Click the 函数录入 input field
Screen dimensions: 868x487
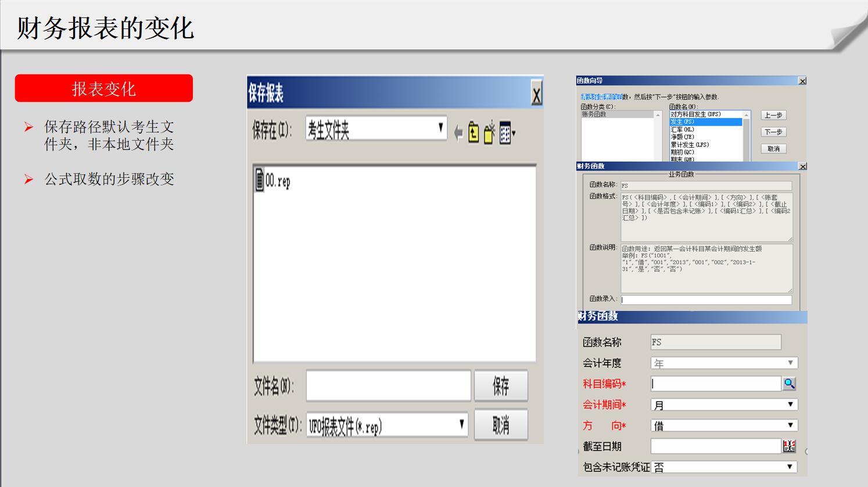(706, 300)
